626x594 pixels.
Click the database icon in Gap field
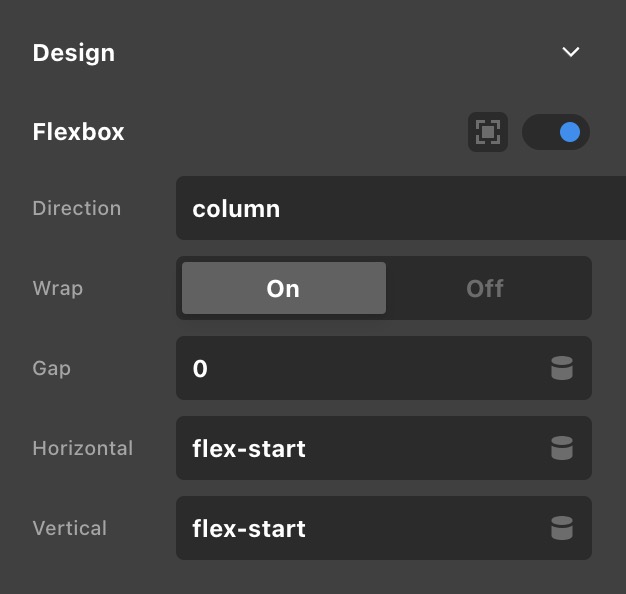tap(562, 368)
